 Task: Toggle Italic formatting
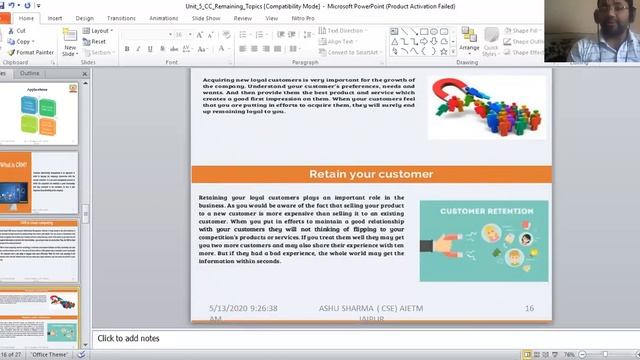(138, 49)
